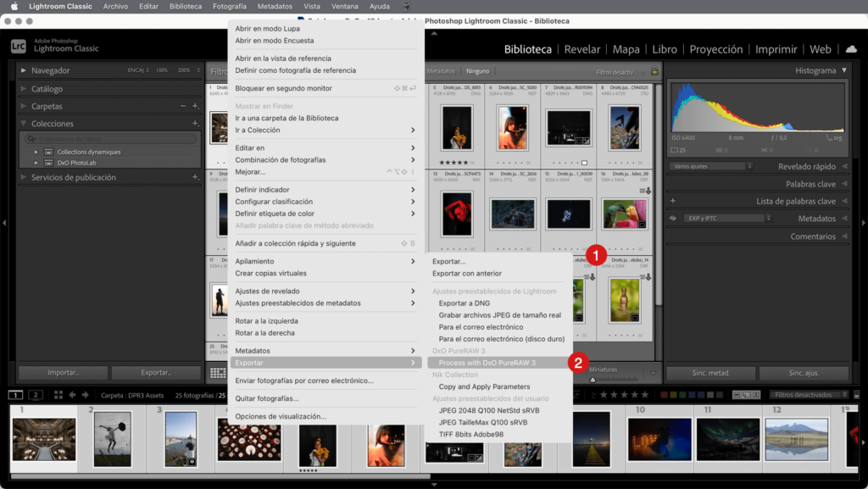Toggle fifth star rating filter

click(644, 395)
